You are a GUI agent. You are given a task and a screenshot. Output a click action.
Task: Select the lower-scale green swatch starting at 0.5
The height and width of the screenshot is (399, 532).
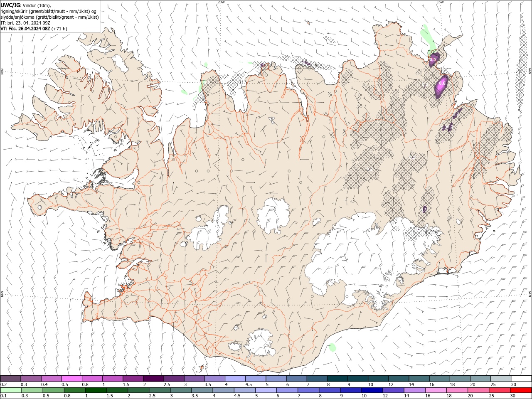[53, 390]
